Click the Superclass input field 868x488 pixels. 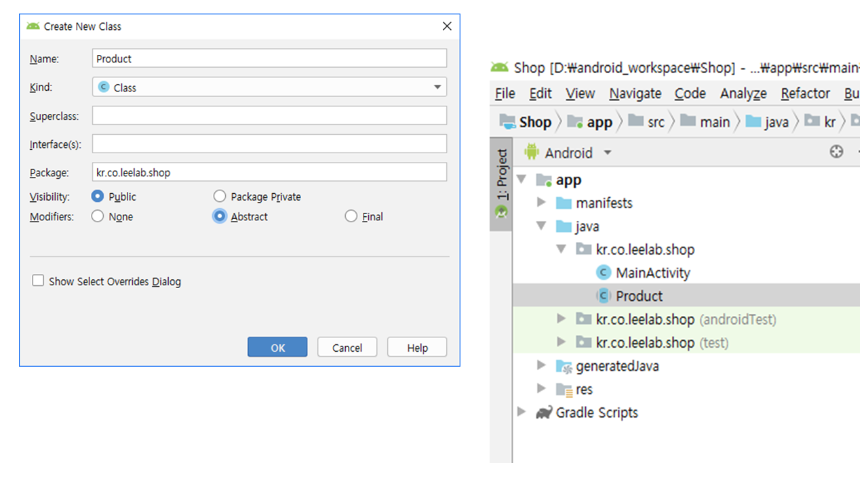pyautogui.click(x=269, y=116)
